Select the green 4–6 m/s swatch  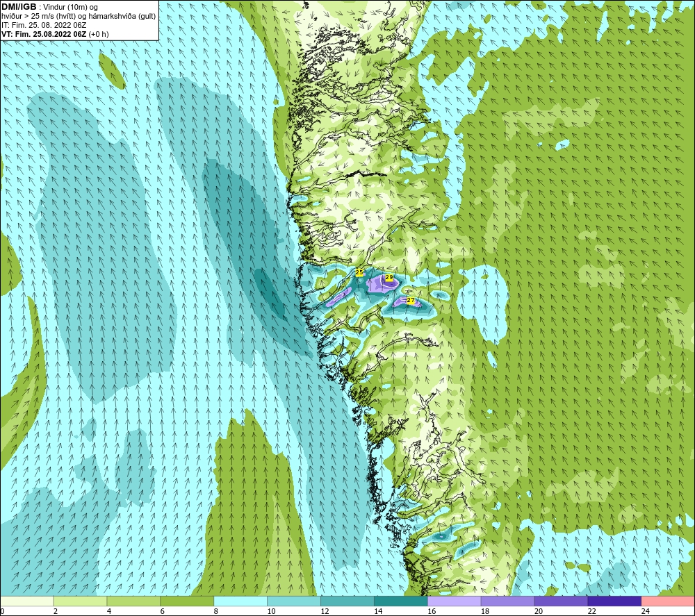pyautogui.click(x=133, y=601)
